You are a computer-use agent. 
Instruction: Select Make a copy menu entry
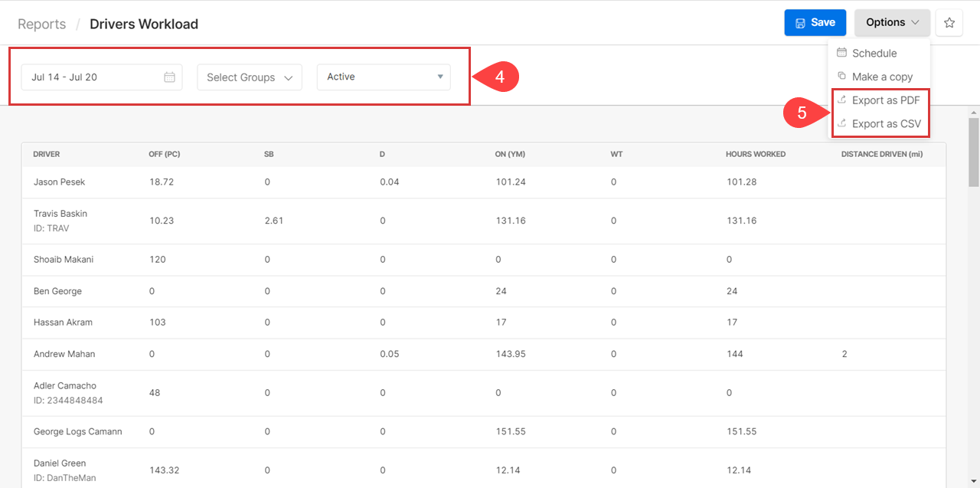tap(882, 77)
